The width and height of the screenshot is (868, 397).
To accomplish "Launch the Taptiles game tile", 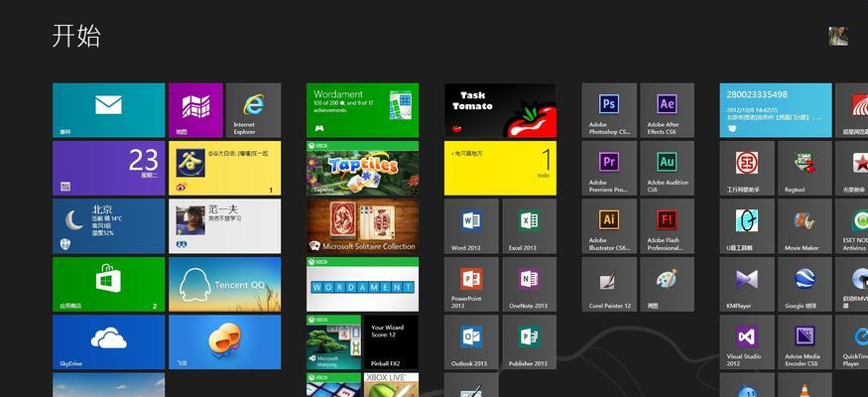I will pyautogui.click(x=363, y=168).
